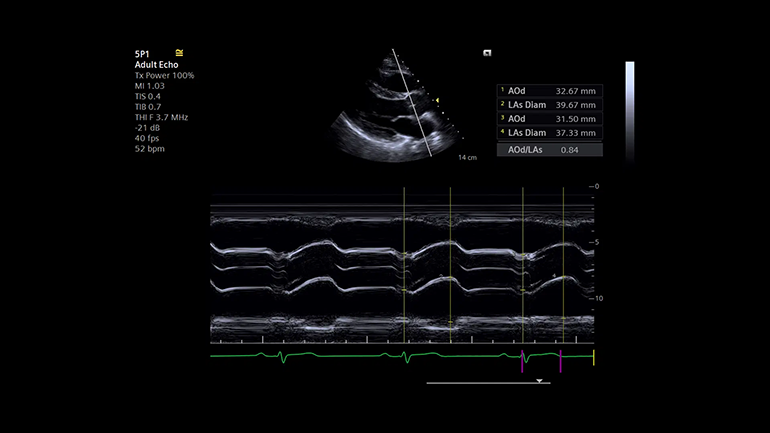Click the 14 cm depth label

pyautogui.click(x=466, y=158)
